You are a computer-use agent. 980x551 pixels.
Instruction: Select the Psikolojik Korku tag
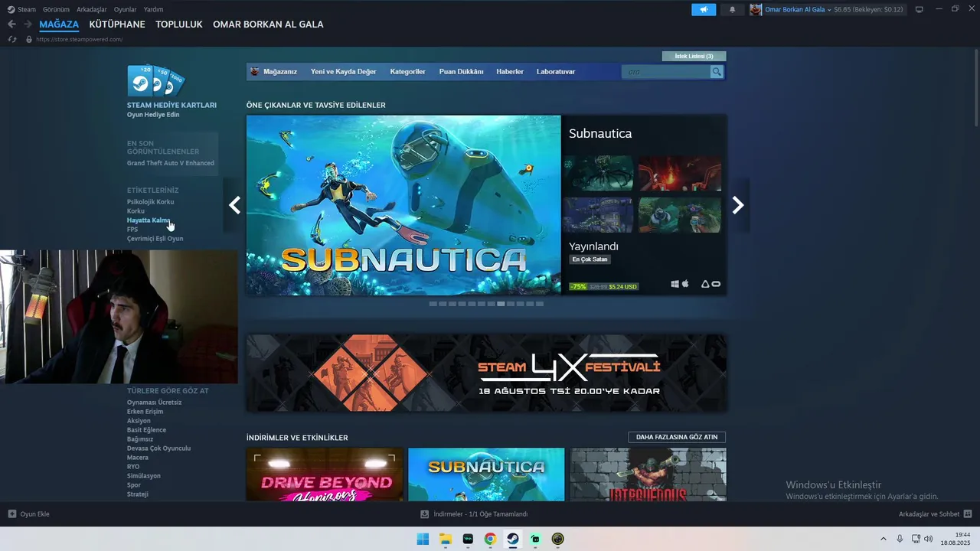[x=151, y=202]
